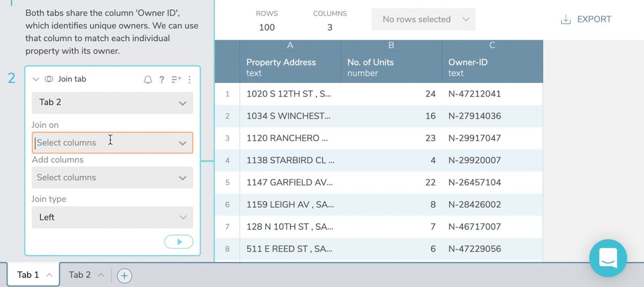Click units cell with value 24
Viewport: 644px width, 287px height.
391,94
